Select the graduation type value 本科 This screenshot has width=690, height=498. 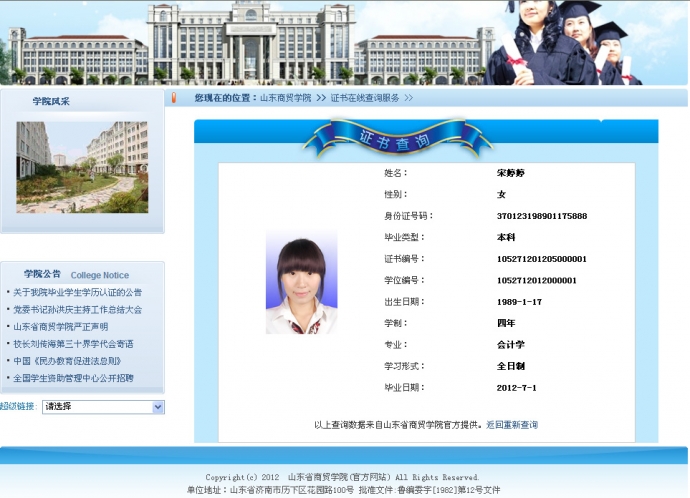pos(506,237)
